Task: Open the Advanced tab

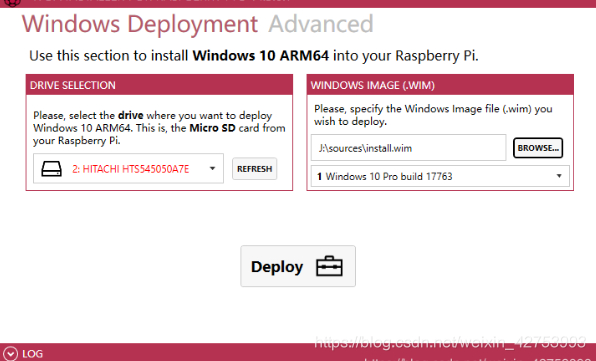Action: pyautogui.click(x=321, y=24)
